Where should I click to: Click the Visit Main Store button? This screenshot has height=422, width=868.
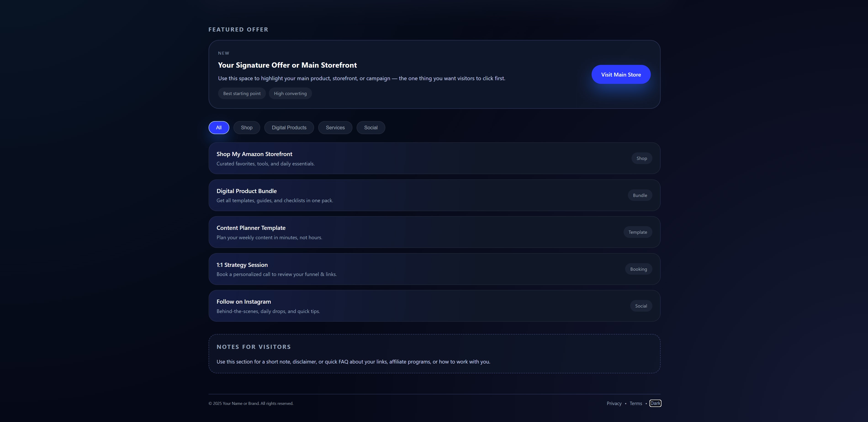(x=621, y=74)
